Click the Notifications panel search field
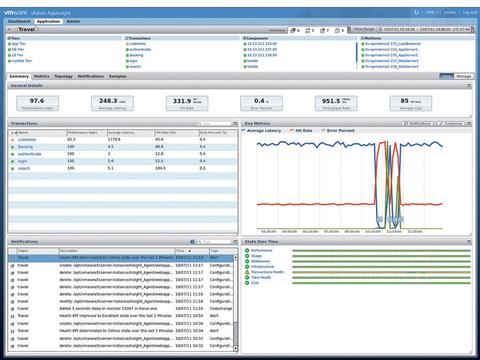 click(213, 242)
